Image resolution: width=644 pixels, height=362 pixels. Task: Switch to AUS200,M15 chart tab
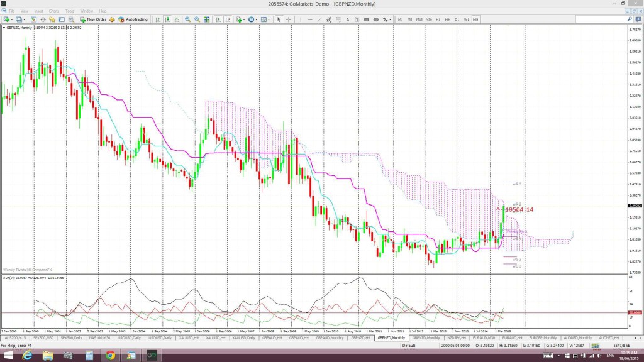coord(15,337)
